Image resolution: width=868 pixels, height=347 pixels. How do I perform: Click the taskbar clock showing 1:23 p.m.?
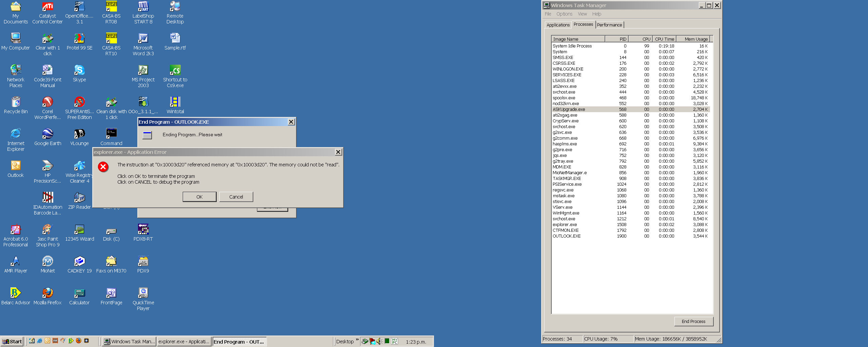click(416, 342)
